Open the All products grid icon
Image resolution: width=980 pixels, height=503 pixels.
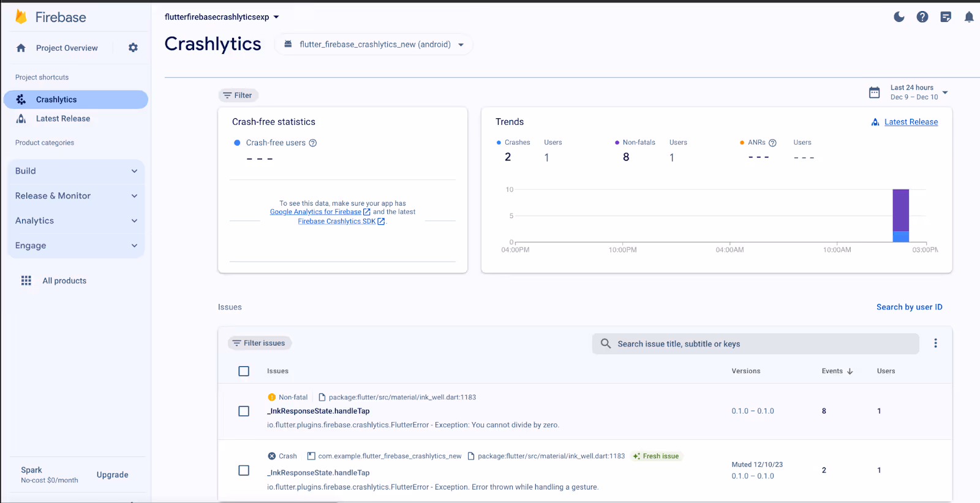(26, 281)
